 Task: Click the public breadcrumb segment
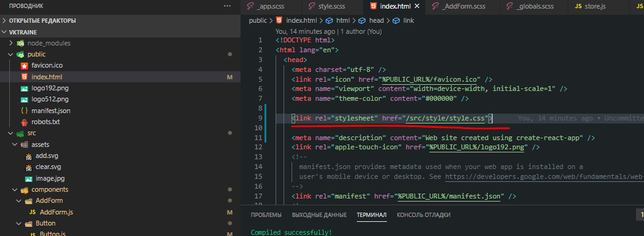(x=258, y=20)
